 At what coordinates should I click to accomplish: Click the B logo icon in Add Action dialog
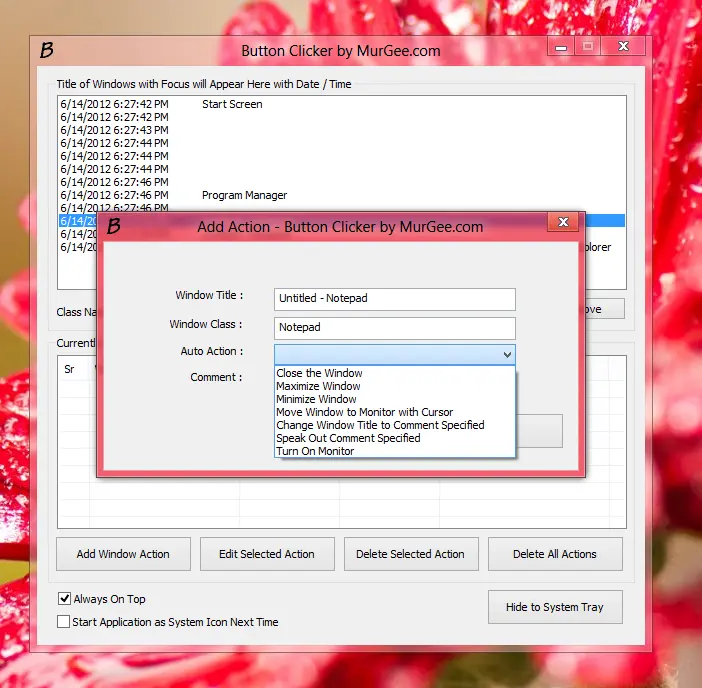click(x=114, y=226)
